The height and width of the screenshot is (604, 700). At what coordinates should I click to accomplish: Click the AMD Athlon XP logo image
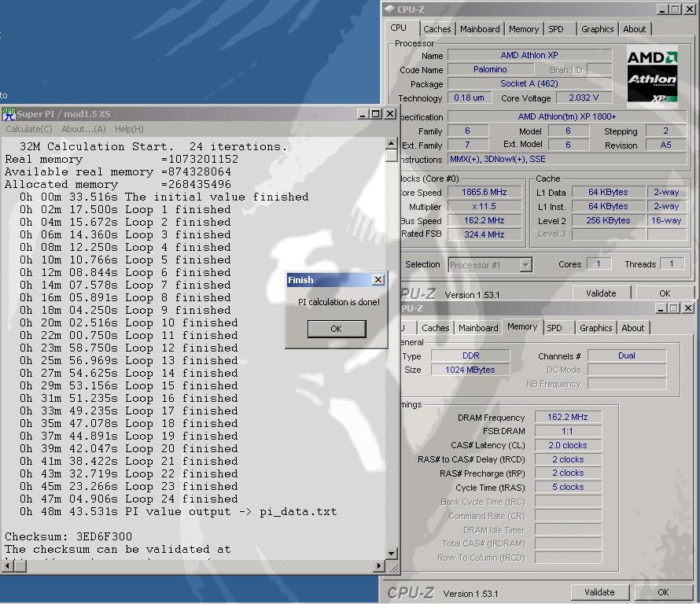pos(652,76)
